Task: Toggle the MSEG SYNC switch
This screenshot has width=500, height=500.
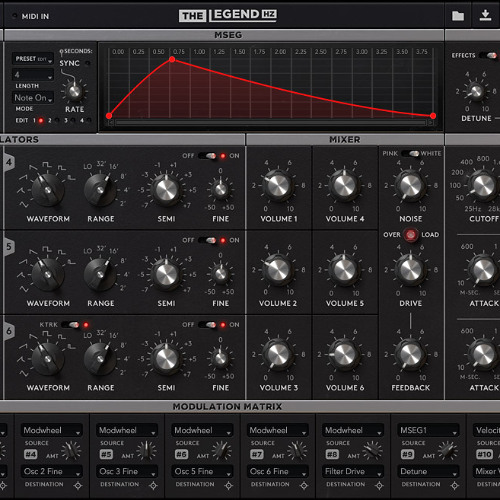Action: 88,63
